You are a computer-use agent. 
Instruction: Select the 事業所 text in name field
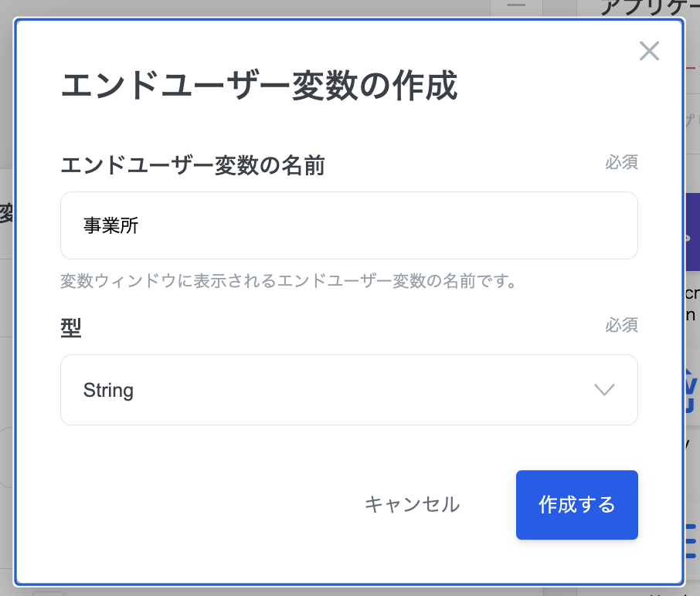point(111,225)
